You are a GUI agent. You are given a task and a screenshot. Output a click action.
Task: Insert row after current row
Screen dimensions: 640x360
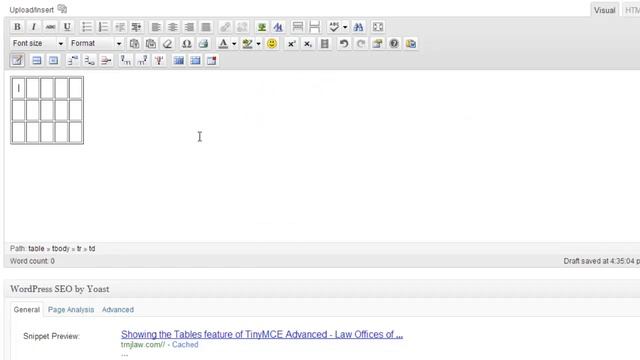[89, 60]
